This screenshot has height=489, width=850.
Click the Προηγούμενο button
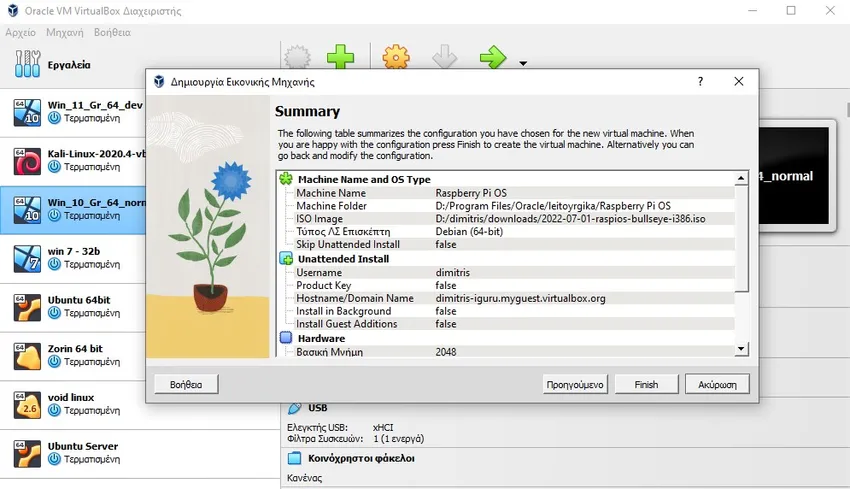[575, 384]
